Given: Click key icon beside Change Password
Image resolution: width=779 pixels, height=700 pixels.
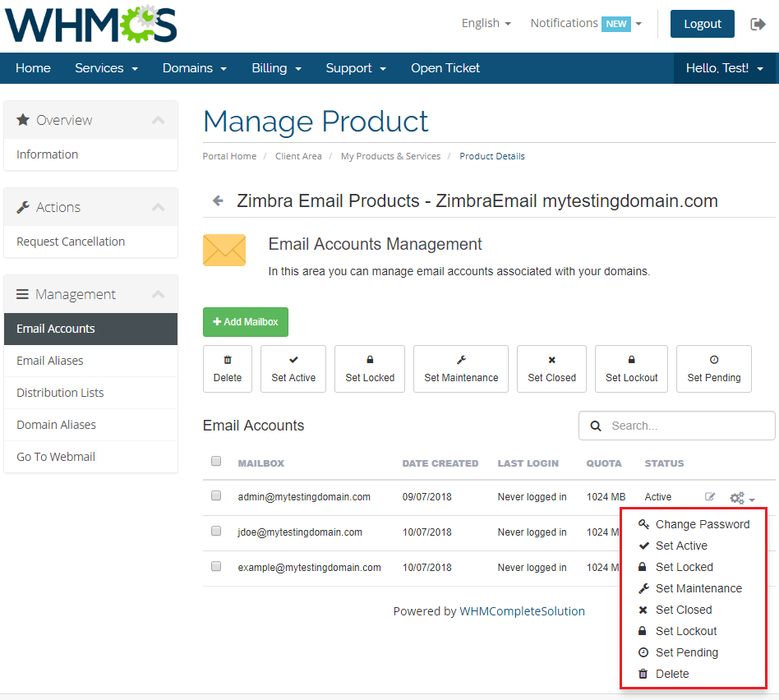Looking at the screenshot, I should click(643, 524).
